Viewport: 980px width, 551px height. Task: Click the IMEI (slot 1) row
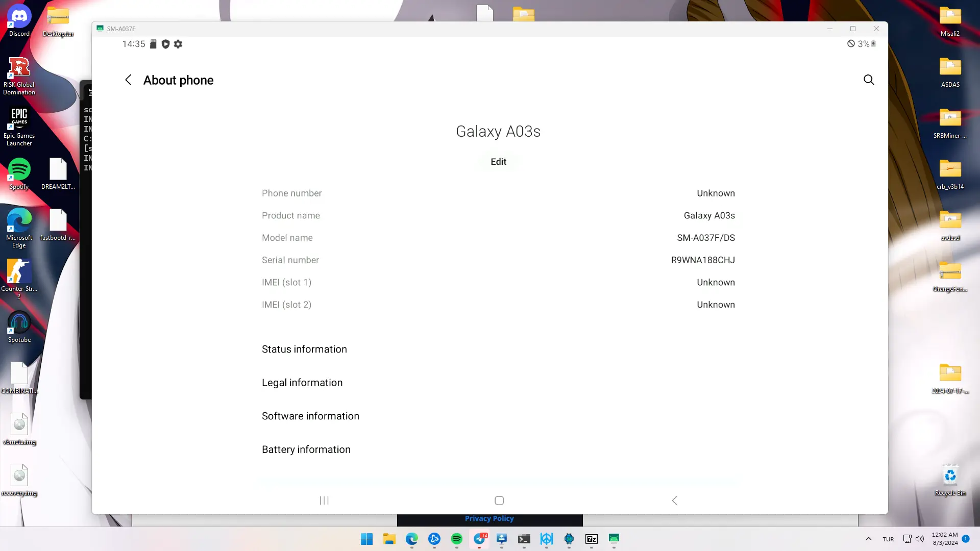point(498,282)
